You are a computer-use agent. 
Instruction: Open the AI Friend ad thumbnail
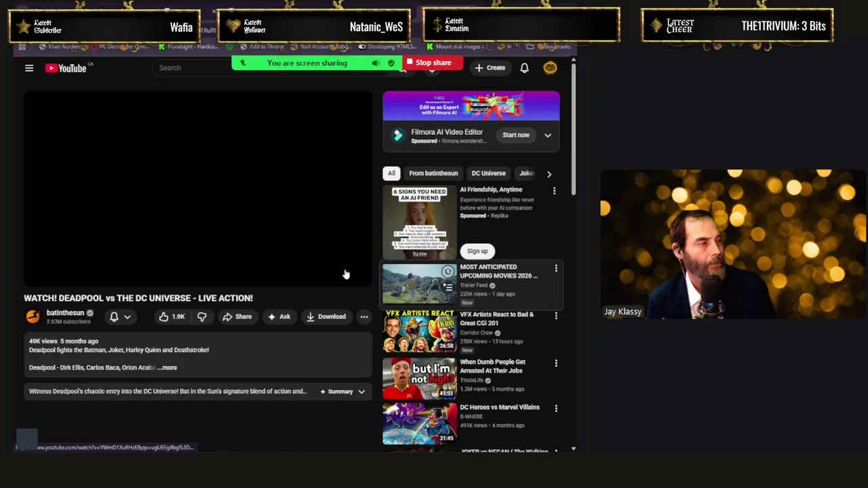pos(420,222)
